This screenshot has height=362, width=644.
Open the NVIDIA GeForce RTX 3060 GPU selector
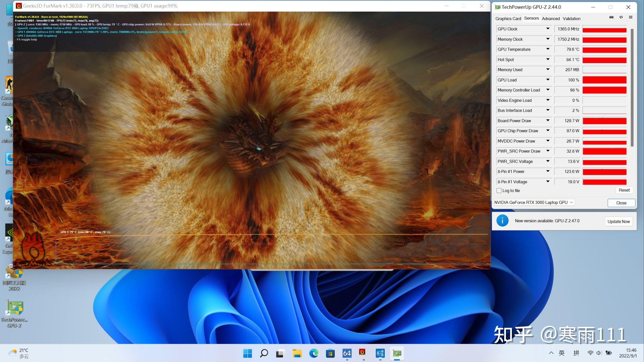pos(534,202)
